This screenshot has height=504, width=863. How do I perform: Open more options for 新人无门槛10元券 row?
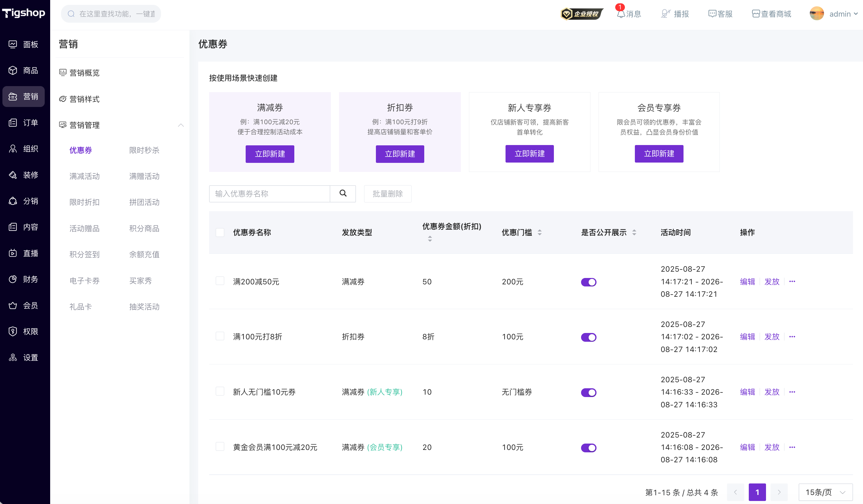[x=792, y=392]
